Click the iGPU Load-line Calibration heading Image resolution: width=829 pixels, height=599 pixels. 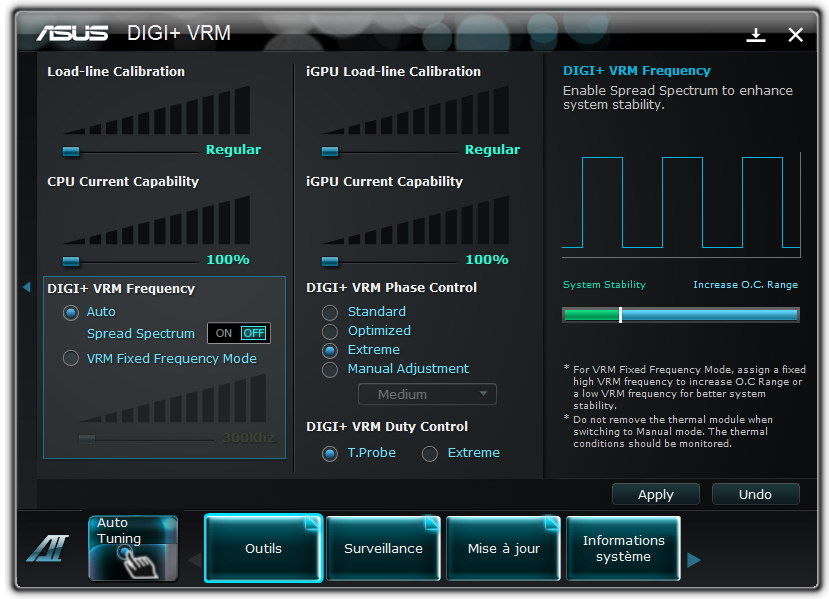(x=393, y=71)
